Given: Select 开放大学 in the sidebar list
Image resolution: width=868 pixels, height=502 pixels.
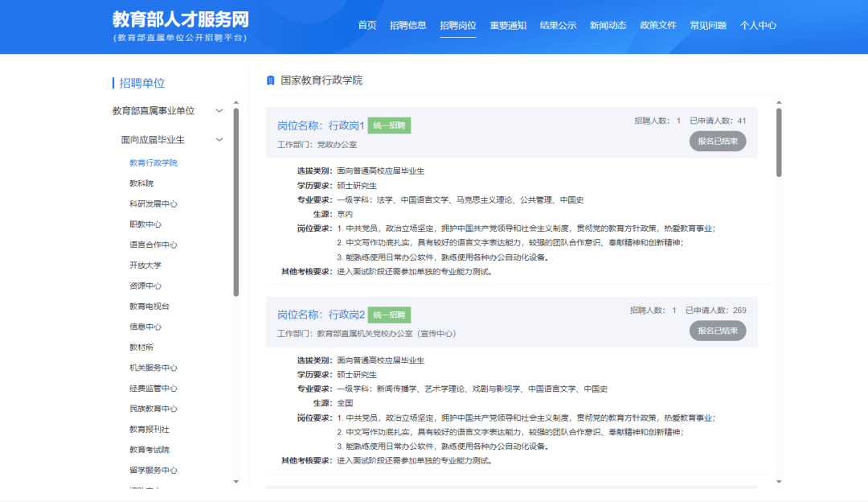Looking at the screenshot, I should pyautogui.click(x=145, y=265).
